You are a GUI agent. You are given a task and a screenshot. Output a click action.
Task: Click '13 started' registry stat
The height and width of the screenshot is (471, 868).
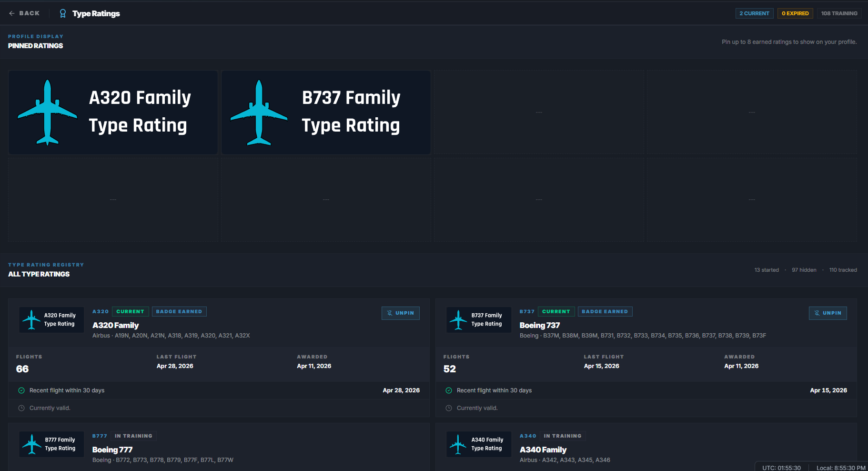767,270
